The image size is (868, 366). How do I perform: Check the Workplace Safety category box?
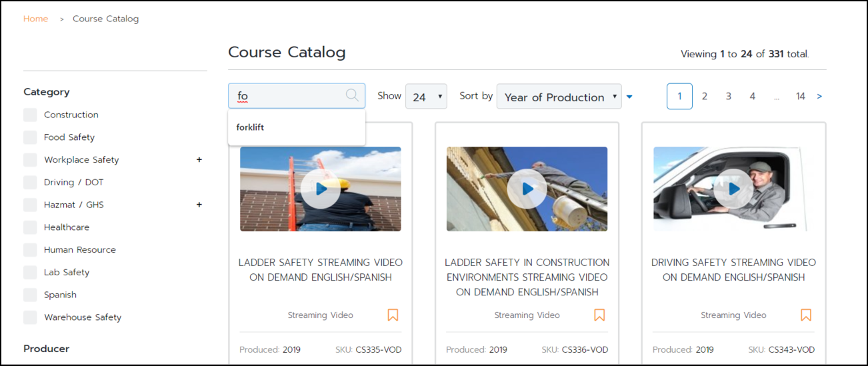[30, 160]
